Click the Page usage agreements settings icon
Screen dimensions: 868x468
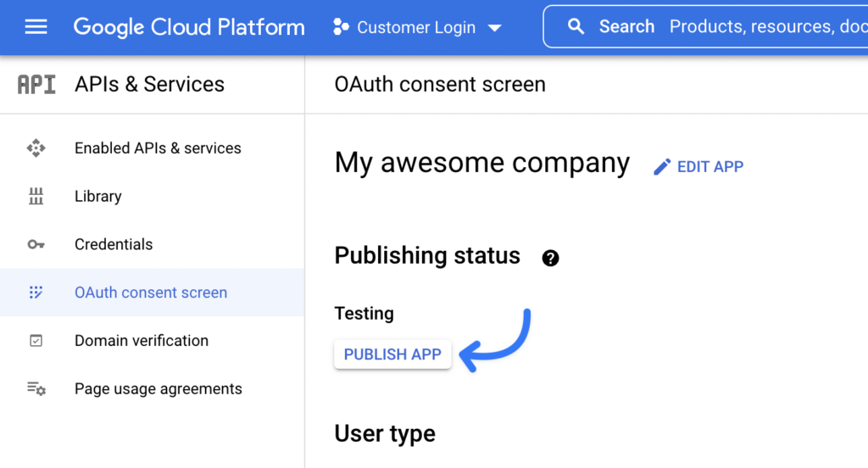[x=36, y=389]
